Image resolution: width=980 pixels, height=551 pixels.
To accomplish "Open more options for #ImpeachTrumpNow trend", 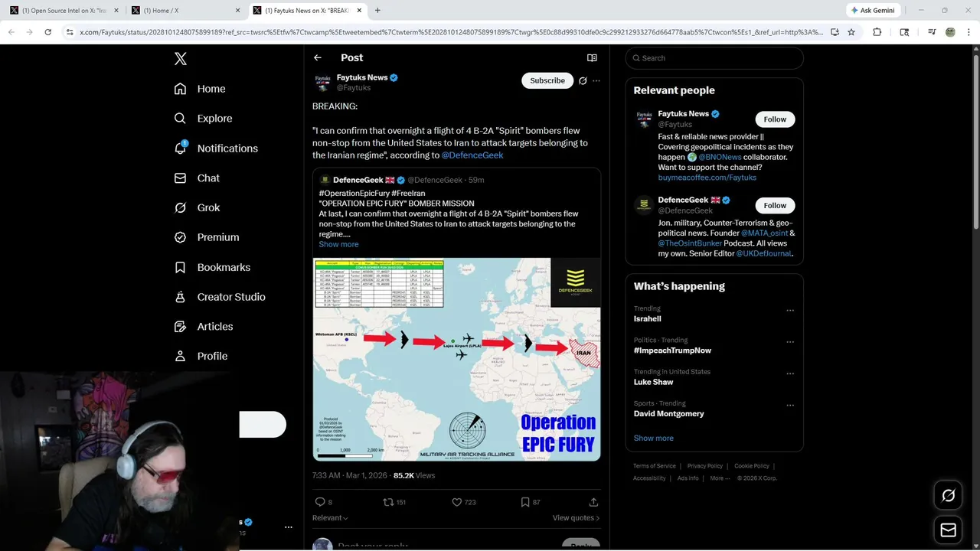I will click(x=790, y=342).
